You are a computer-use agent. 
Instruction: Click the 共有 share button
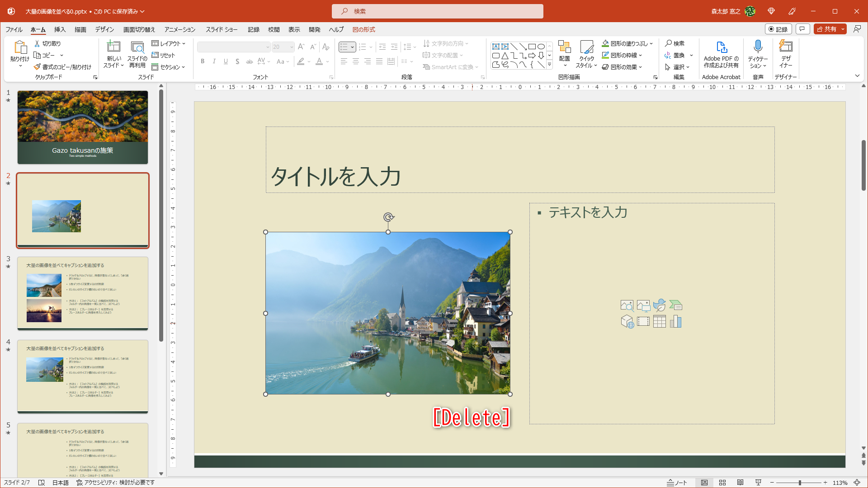[x=829, y=28]
